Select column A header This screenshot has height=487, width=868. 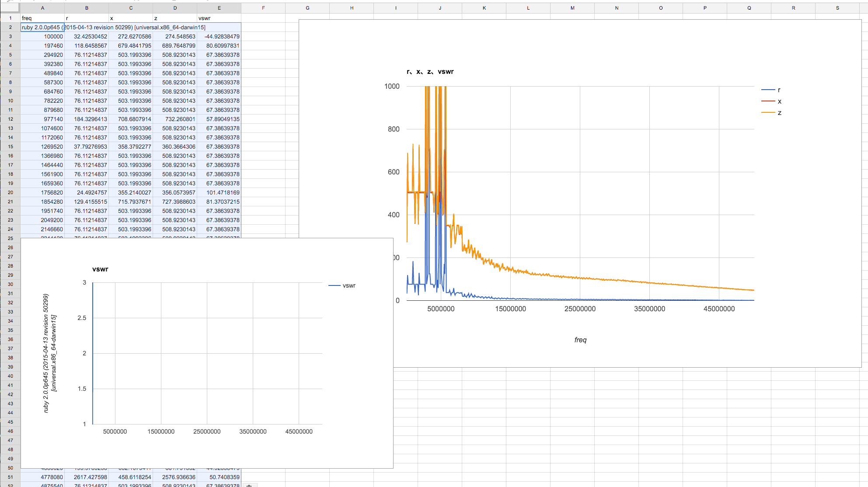(42, 8)
